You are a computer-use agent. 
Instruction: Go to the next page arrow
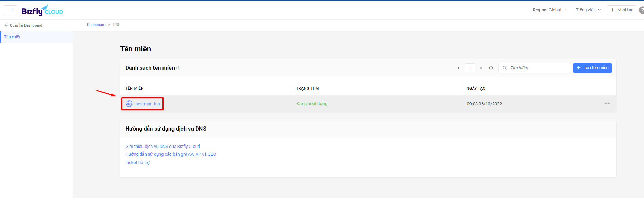pyautogui.click(x=481, y=68)
